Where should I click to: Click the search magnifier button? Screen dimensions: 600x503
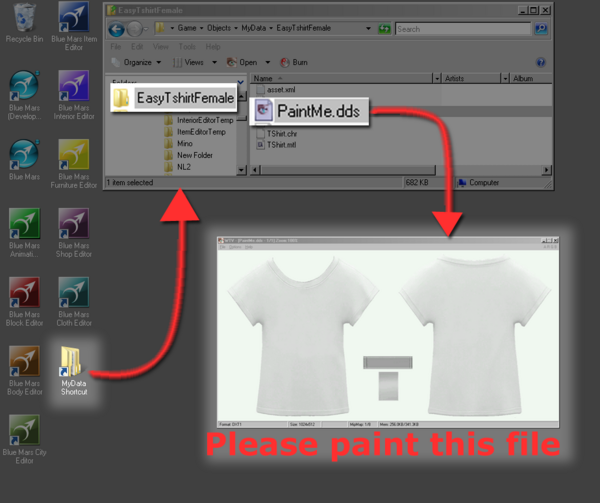click(x=541, y=29)
